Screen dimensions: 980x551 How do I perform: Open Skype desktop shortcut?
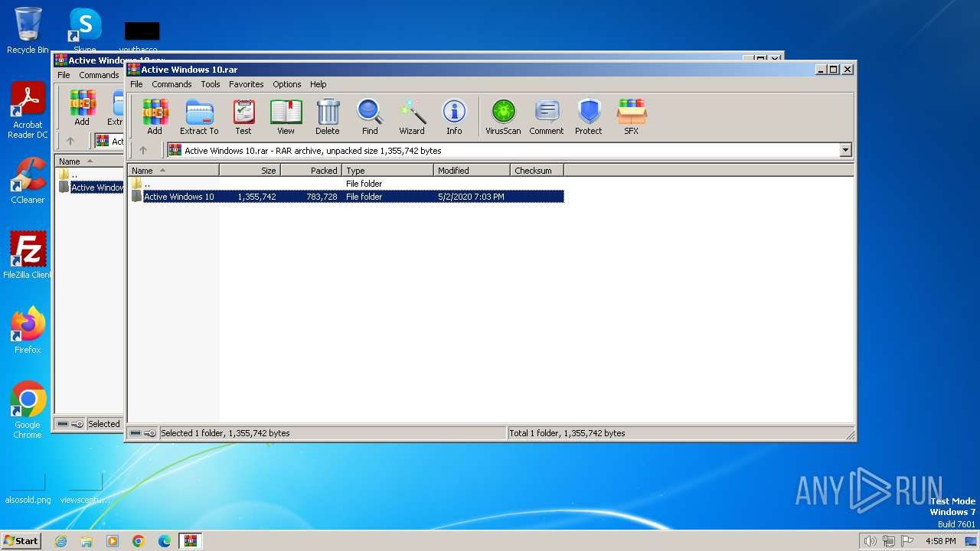pyautogui.click(x=84, y=31)
